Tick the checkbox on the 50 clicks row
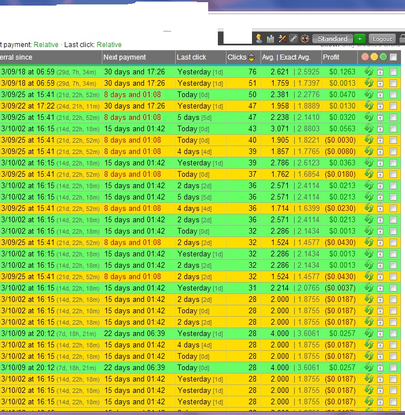 tap(393, 94)
